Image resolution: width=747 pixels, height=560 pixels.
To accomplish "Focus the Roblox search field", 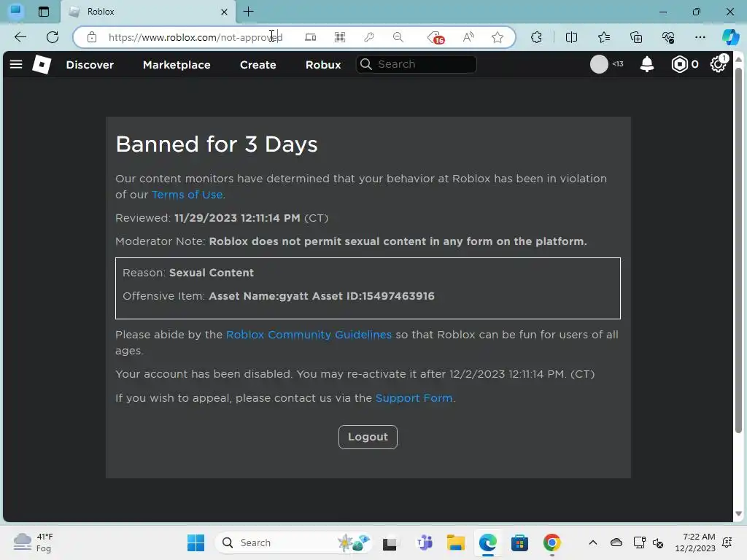I will (x=417, y=64).
